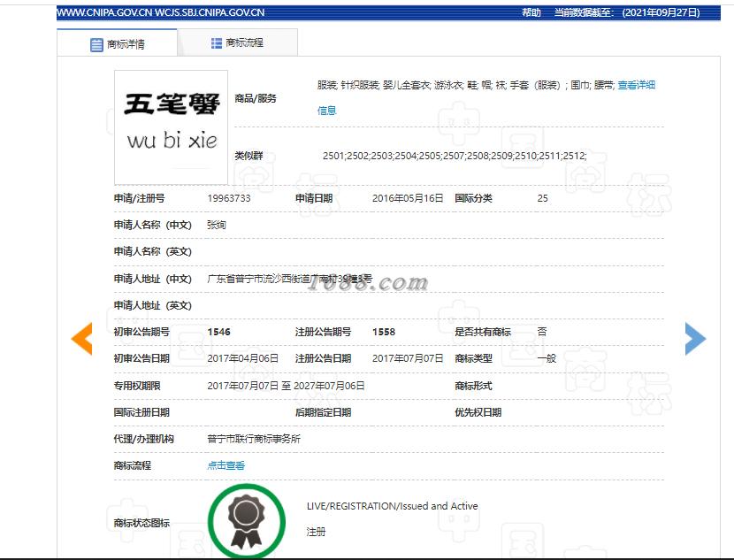Go to next trademark with blue arrow

[695, 339]
